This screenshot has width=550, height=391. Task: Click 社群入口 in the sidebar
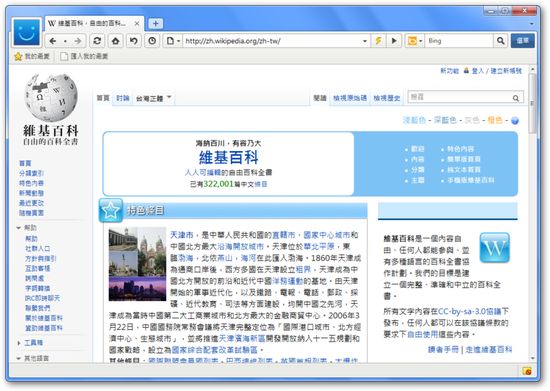click(x=38, y=249)
